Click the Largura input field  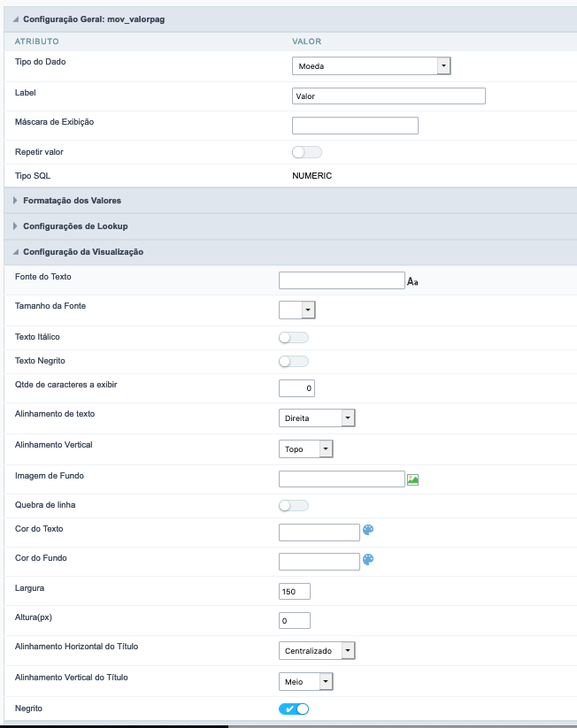click(x=294, y=592)
